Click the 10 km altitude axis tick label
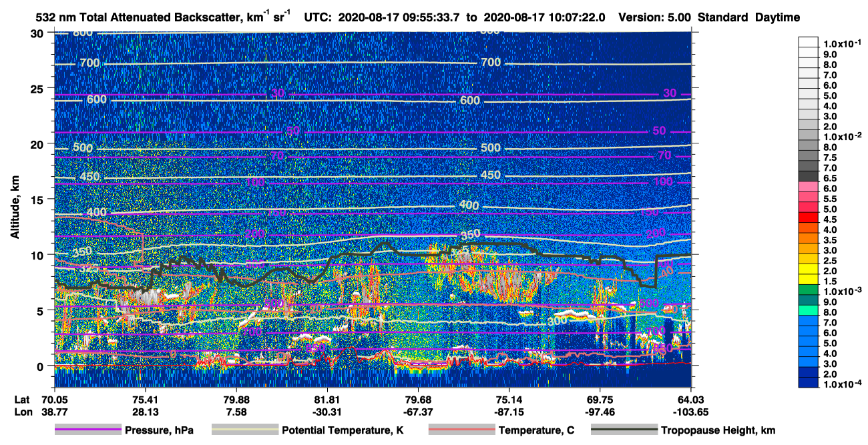Image resolution: width=868 pixels, height=445 pixels. point(37,255)
